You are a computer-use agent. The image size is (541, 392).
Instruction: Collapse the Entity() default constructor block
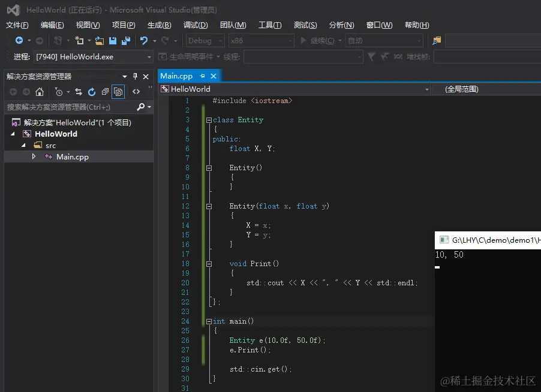pos(209,168)
